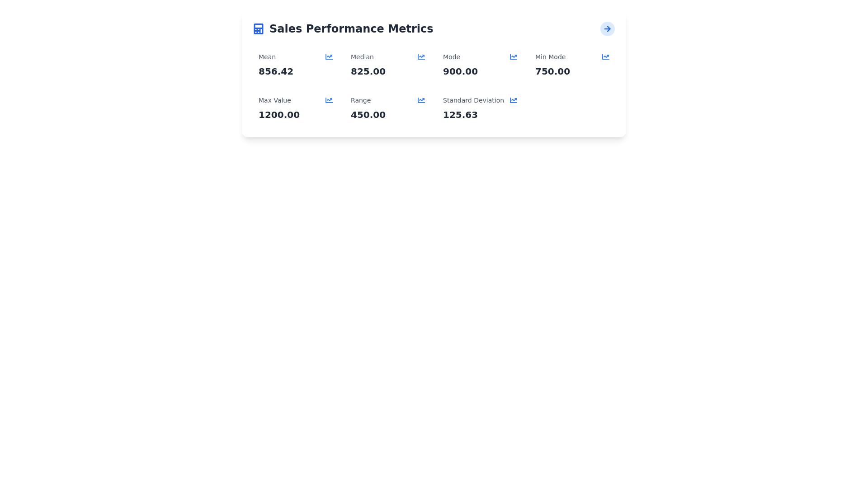The image size is (868, 488).
Task: Click the trend chart icon beside Median
Action: (421, 57)
